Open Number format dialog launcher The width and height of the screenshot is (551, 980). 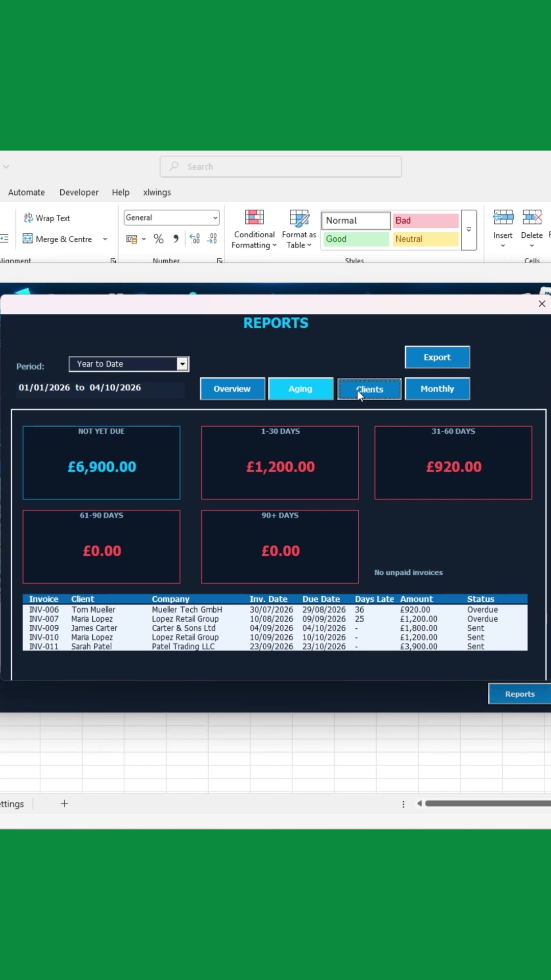[x=219, y=261]
